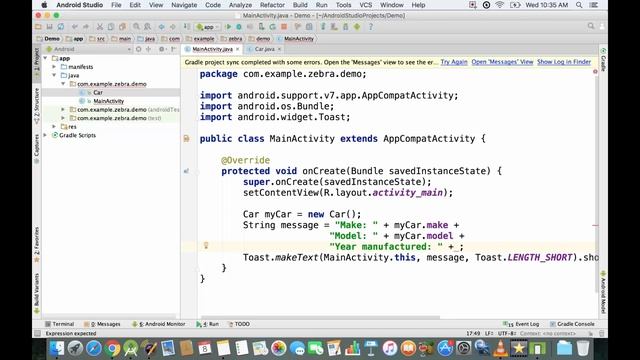Click the Find magnifier toolbar icon
The height and width of the screenshot is (360, 640).
136,27
